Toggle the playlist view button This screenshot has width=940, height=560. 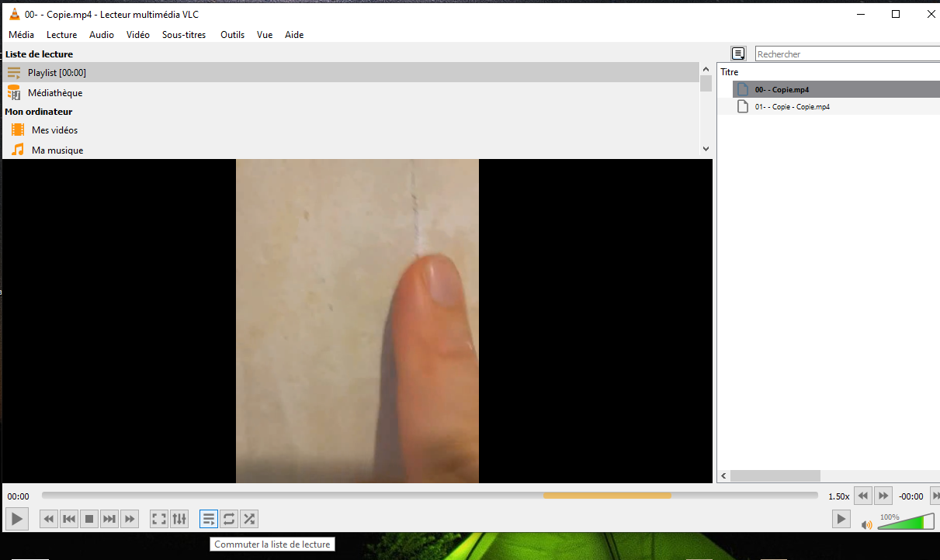point(209,519)
